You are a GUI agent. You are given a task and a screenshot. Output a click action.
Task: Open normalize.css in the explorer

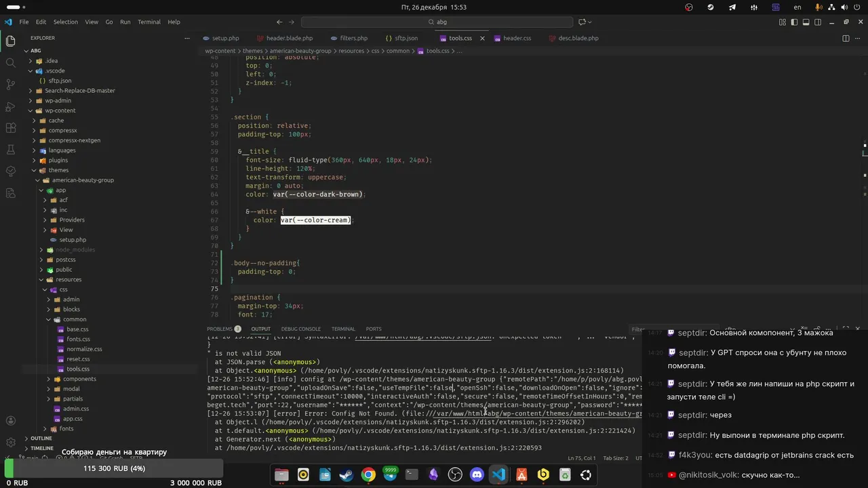(x=84, y=349)
